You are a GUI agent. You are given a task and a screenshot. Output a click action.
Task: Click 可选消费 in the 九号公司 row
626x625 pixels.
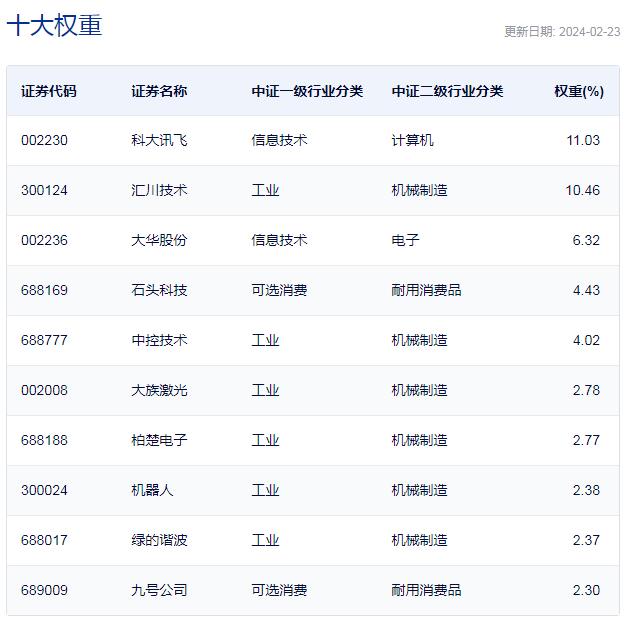click(x=279, y=590)
